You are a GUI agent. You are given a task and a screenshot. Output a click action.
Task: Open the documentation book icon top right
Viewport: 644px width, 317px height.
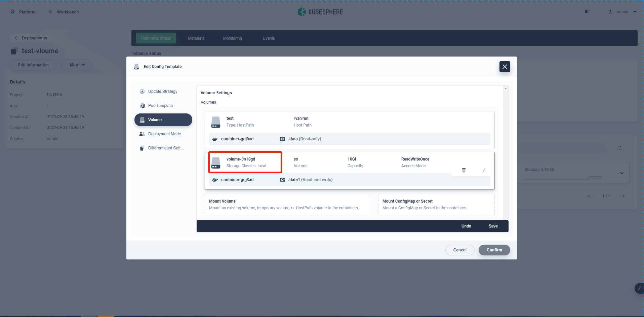tap(587, 11)
